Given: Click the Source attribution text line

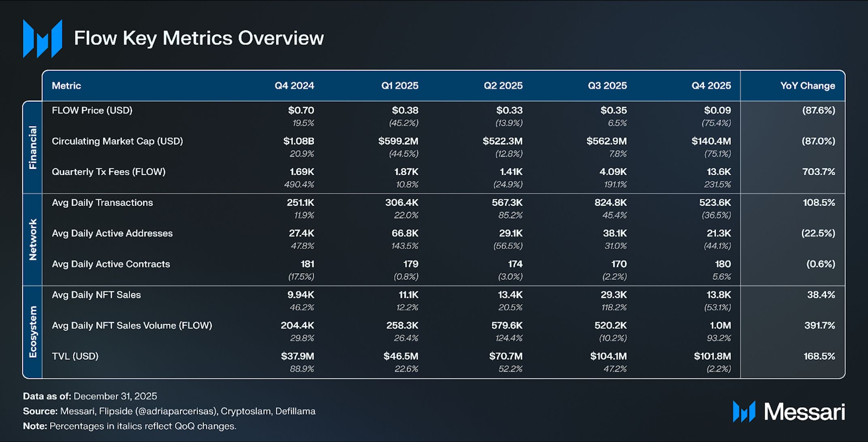Looking at the screenshot, I should 169,411.
